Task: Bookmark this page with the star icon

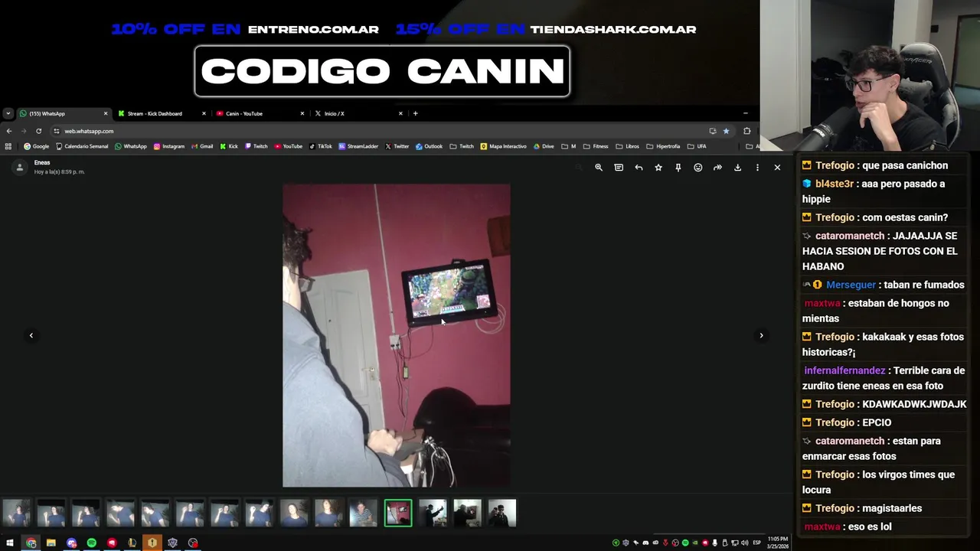Action: tap(726, 131)
